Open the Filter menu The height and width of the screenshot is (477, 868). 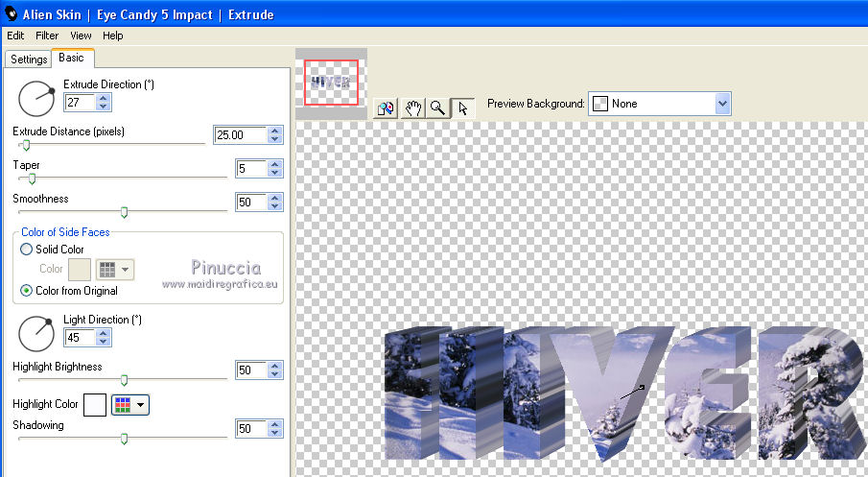(x=47, y=36)
